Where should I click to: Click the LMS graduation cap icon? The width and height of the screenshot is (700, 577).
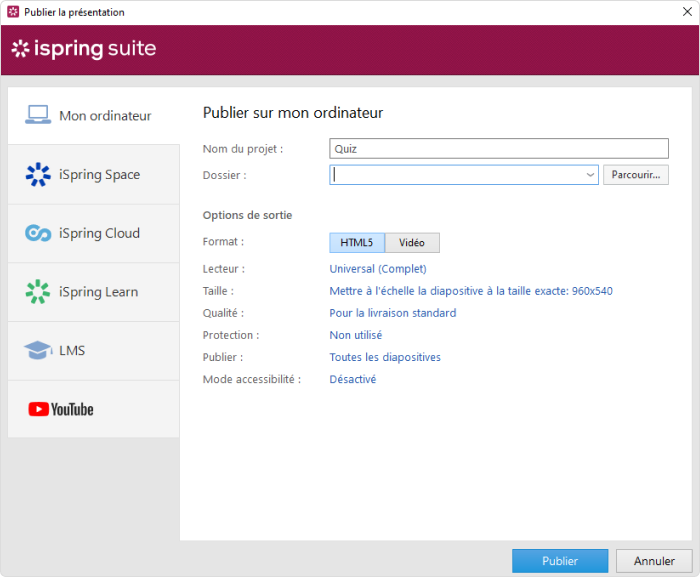38,350
